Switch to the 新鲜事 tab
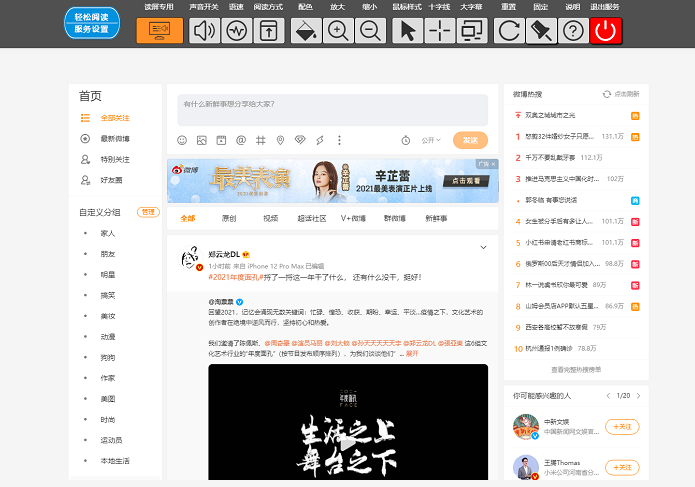The image size is (695, 487). pos(436,218)
